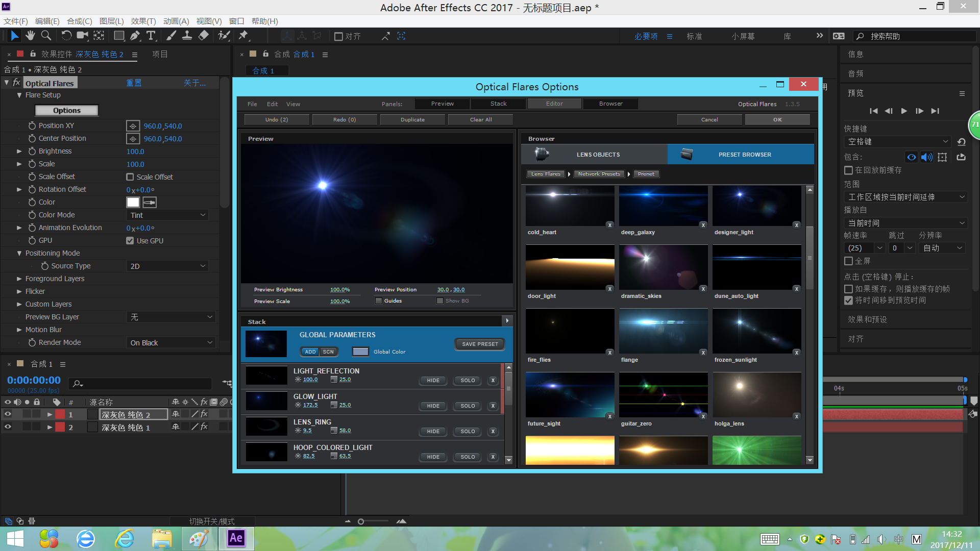This screenshot has height=551, width=980.
Task: Click the PRESET BROWSER tab
Action: [x=743, y=154]
